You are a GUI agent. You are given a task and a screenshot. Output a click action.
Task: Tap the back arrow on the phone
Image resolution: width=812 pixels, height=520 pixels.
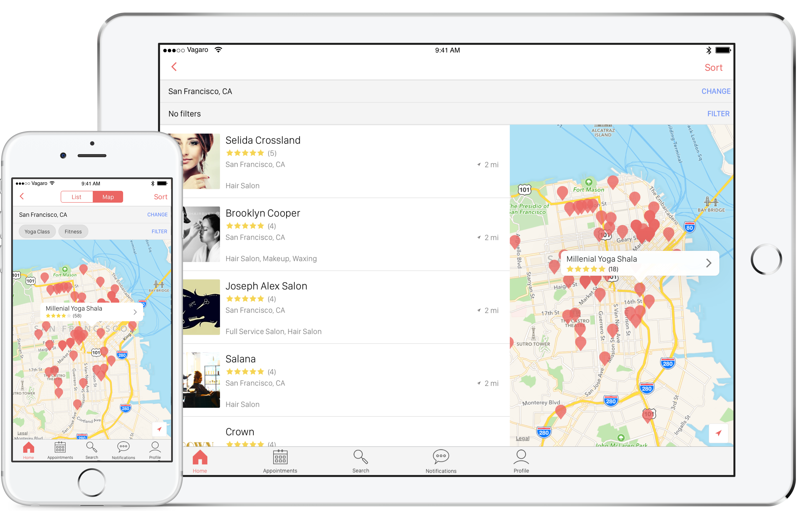(x=22, y=196)
